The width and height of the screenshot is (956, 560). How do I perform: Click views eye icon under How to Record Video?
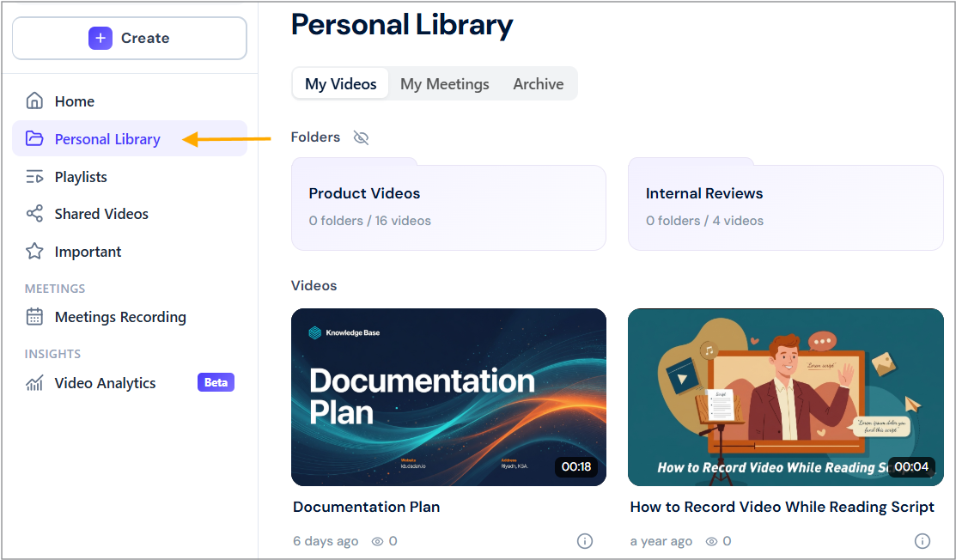pyautogui.click(x=711, y=541)
